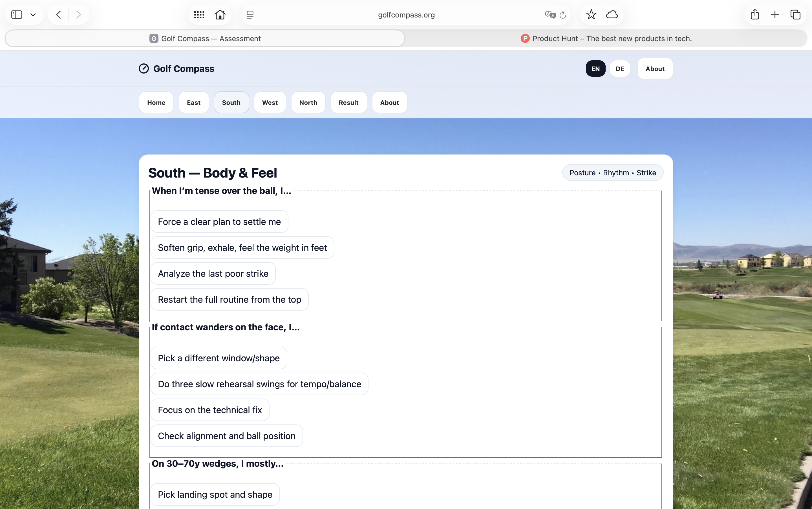Open the sidebar chevron dropdown
The width and height of the screenshot is (812, 509).
33,14
